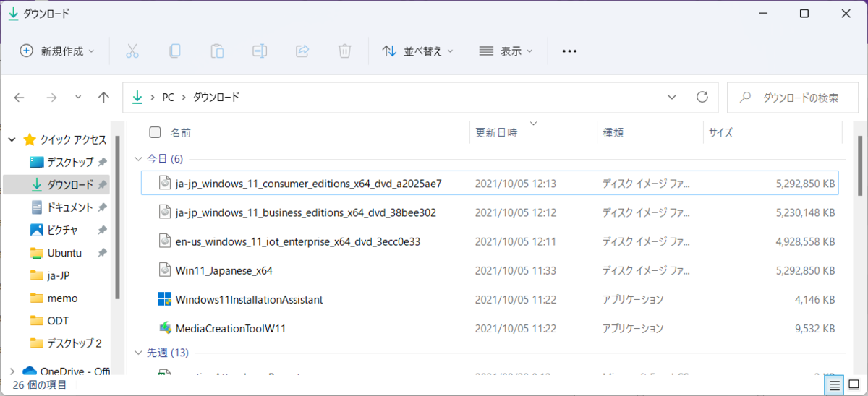
Task: Select file en-us_windows_11_iot_enterprise_x64_dvd_3ecc0e33
Action: (298, 241)
